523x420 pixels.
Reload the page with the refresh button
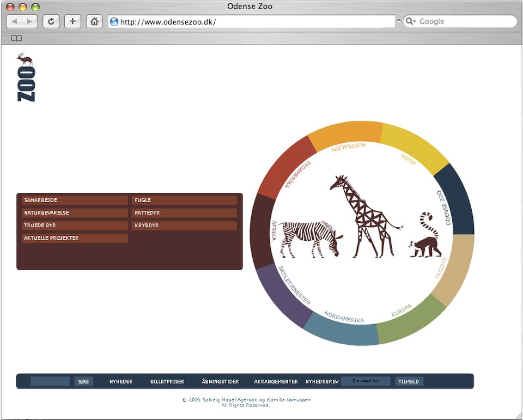tap(51, 22)
